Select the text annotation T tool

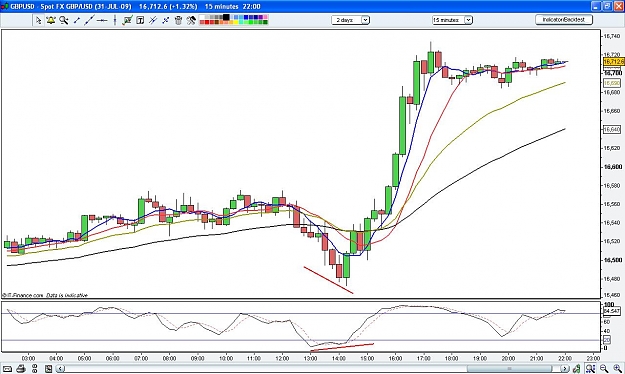[x=140, y=20]
